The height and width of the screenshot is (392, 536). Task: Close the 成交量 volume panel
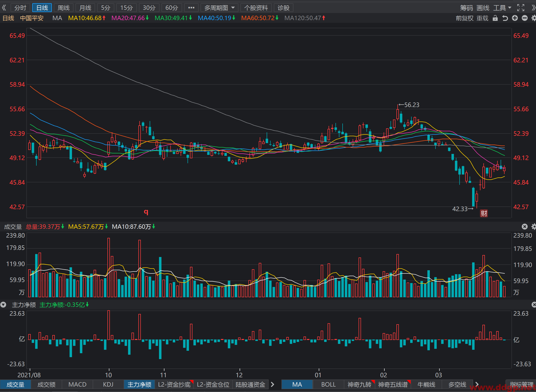coord(525,227)
